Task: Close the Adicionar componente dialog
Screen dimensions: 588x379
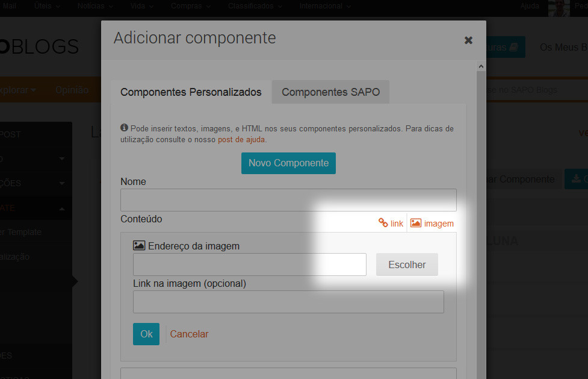Action: [468, 40]
